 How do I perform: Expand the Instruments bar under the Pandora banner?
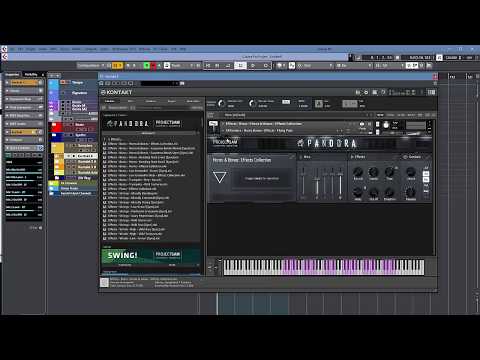(x=149, y=133)
